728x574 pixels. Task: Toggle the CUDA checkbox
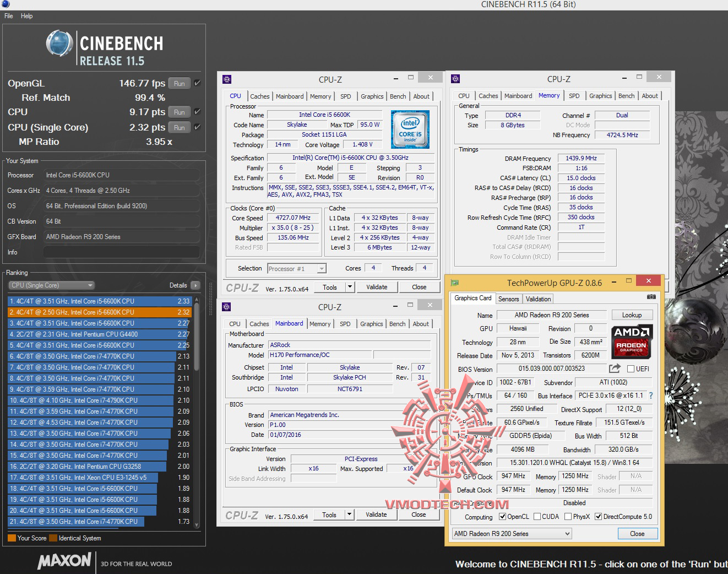[x=537, y=517]
